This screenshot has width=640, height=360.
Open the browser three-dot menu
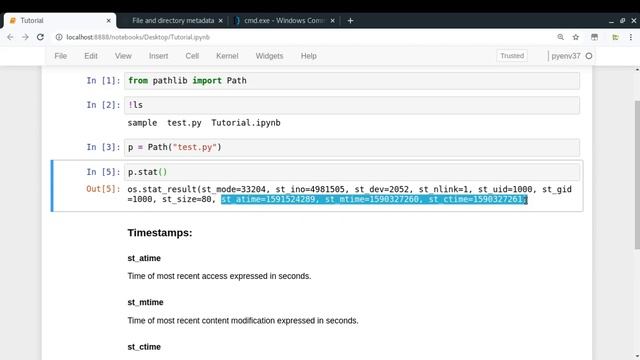pos(631,37)
